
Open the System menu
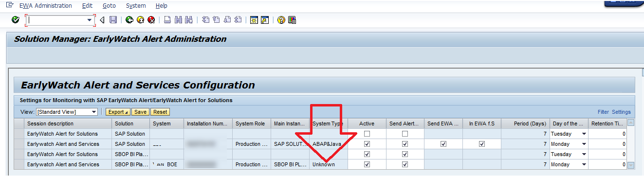(136, 6)
